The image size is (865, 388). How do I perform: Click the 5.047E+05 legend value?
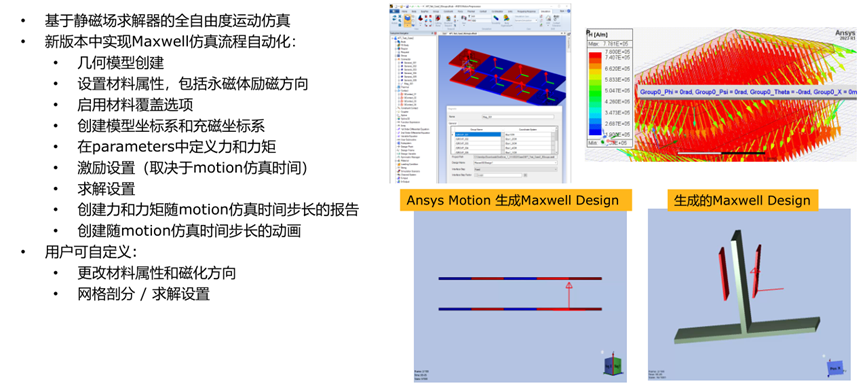(617, 91)
